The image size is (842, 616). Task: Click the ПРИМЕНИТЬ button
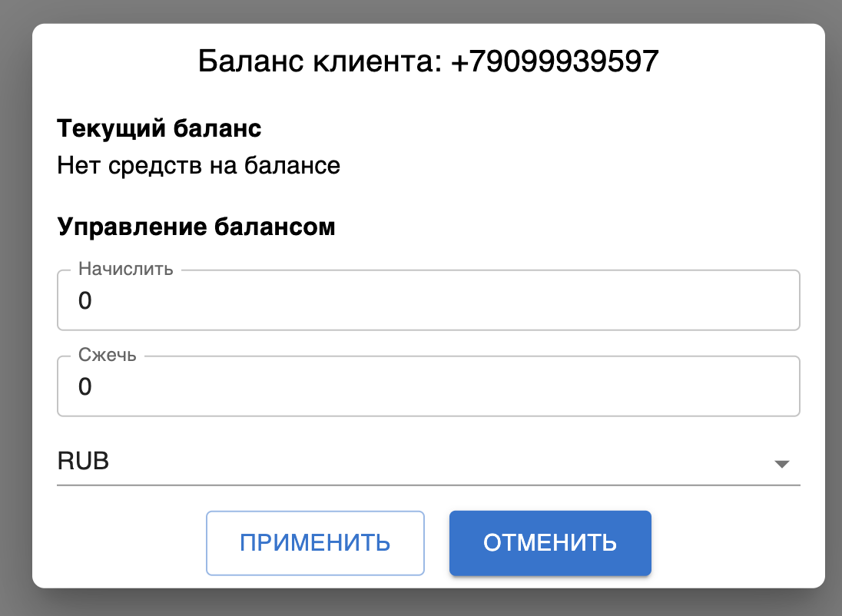[315, 543]
